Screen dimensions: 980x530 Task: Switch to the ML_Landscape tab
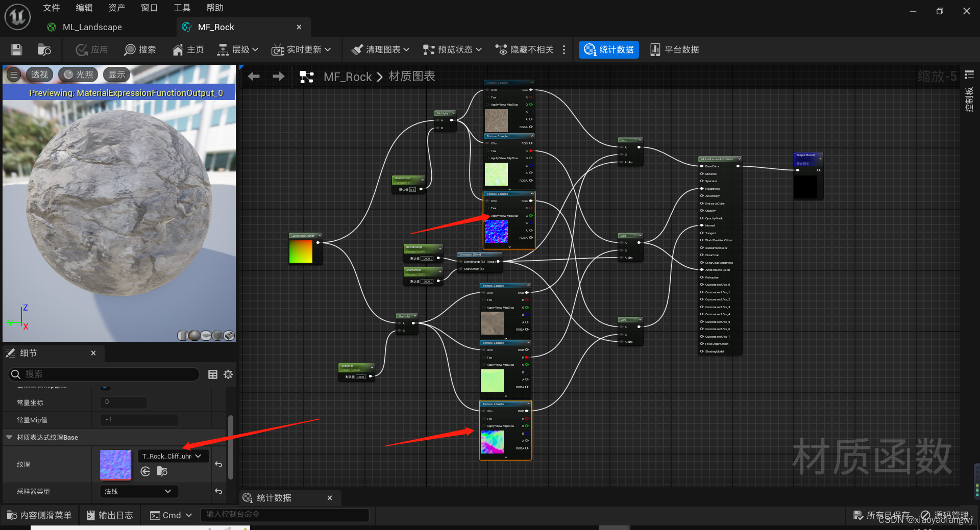click(x=92, y=27)
